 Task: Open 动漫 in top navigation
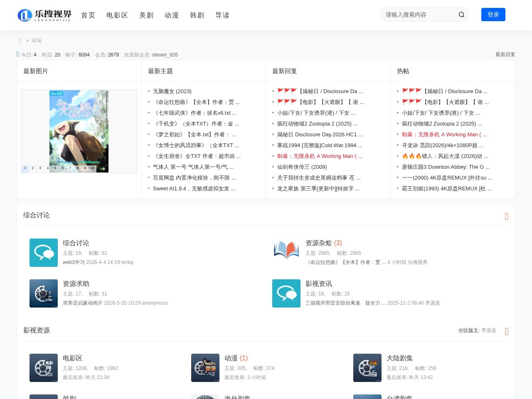coord(172,15)
